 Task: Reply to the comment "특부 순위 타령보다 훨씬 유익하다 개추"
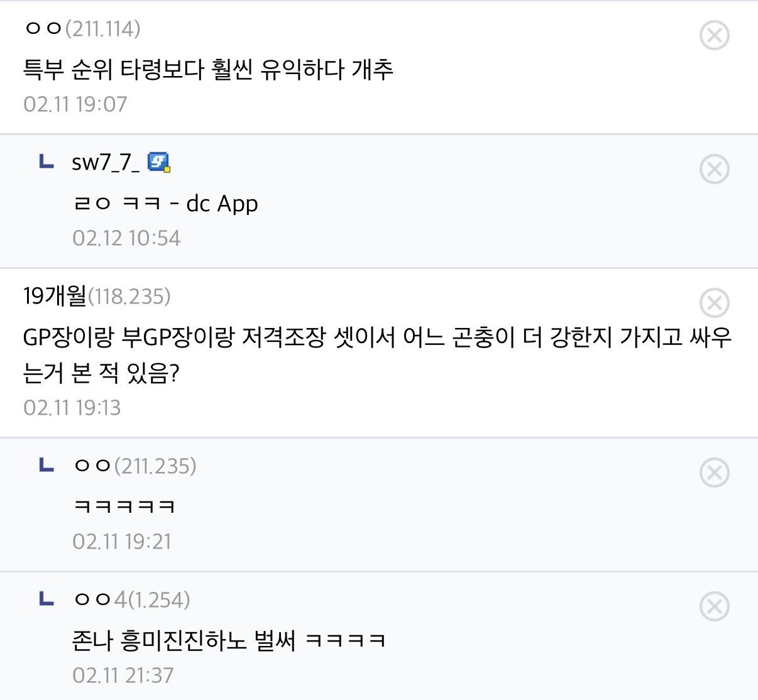coord(208,68)
